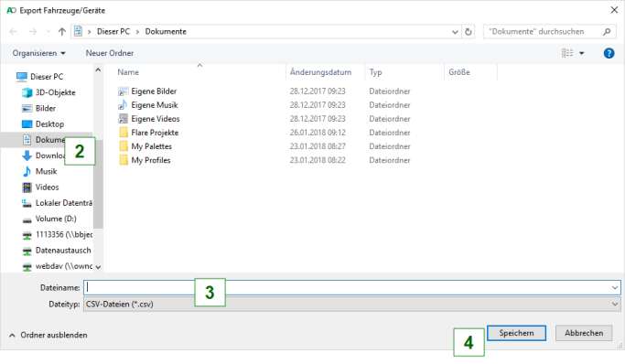Open recent locations dropdown arrow
Viewport: 625px width, 364px height.
[x=48, y=31]
